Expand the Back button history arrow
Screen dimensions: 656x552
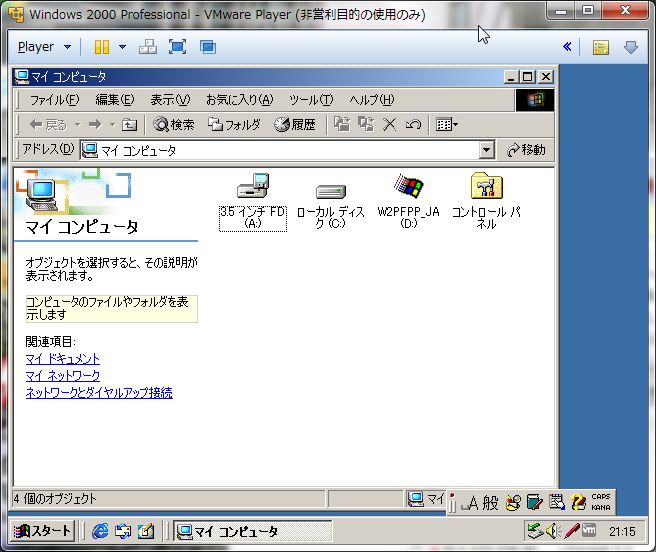77,124
